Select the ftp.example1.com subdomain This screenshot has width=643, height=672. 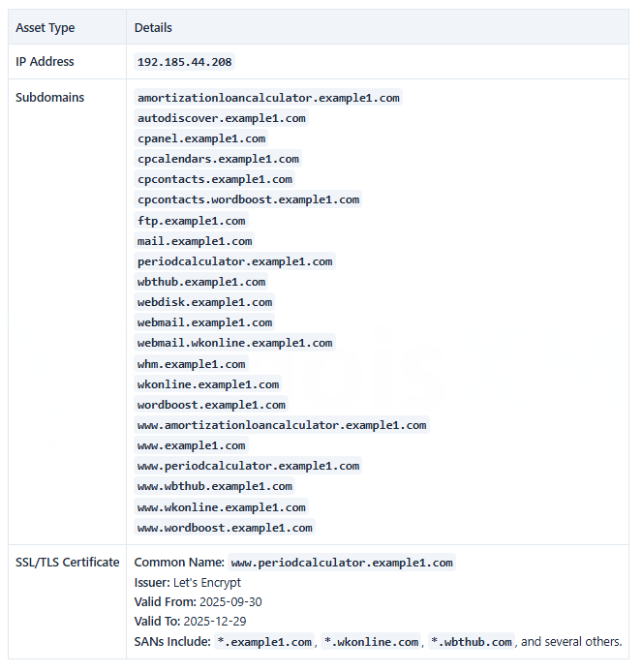pyautogui.click(x=191, y=221)
